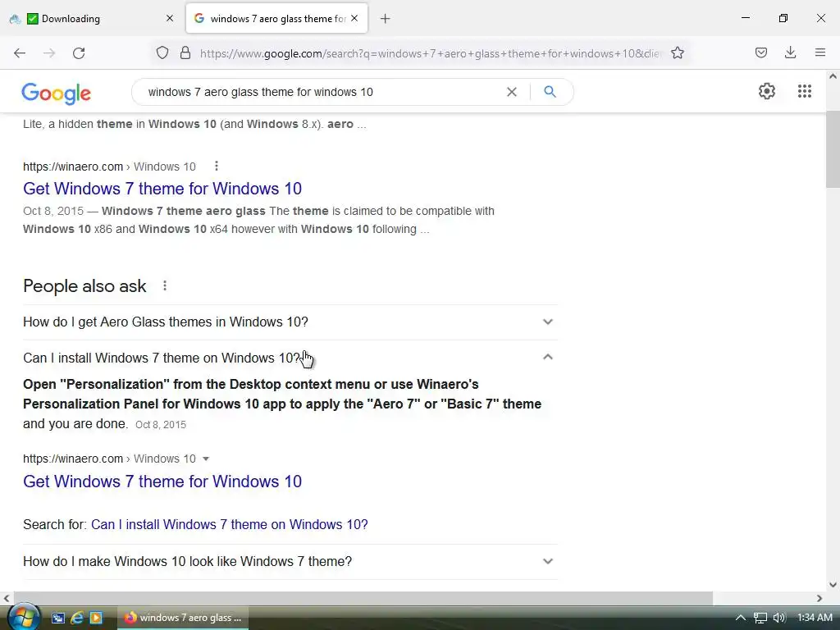Screen dimensions: 840x630
Task: Launch Internet Explorer from taskbar
Action: tap(77, 618)
